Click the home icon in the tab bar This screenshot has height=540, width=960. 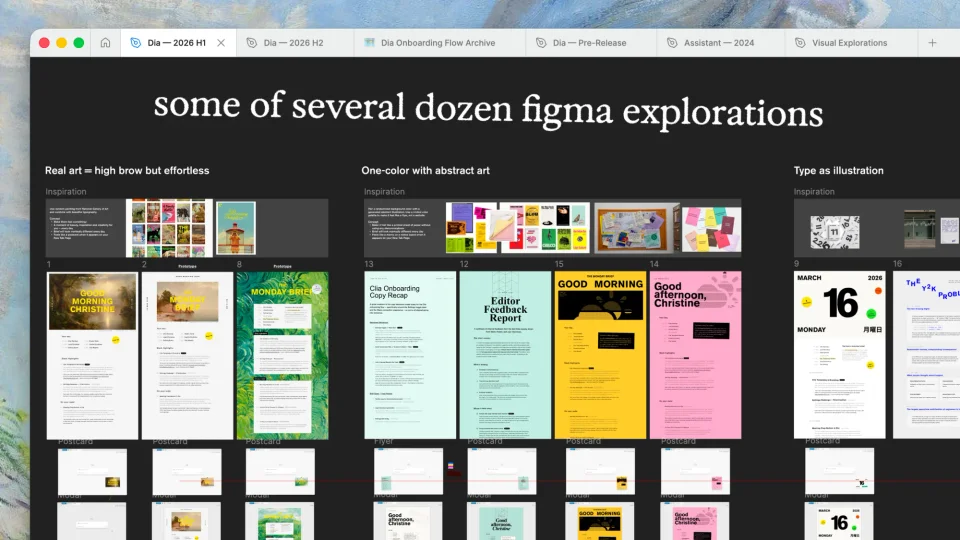pos(105,43)
